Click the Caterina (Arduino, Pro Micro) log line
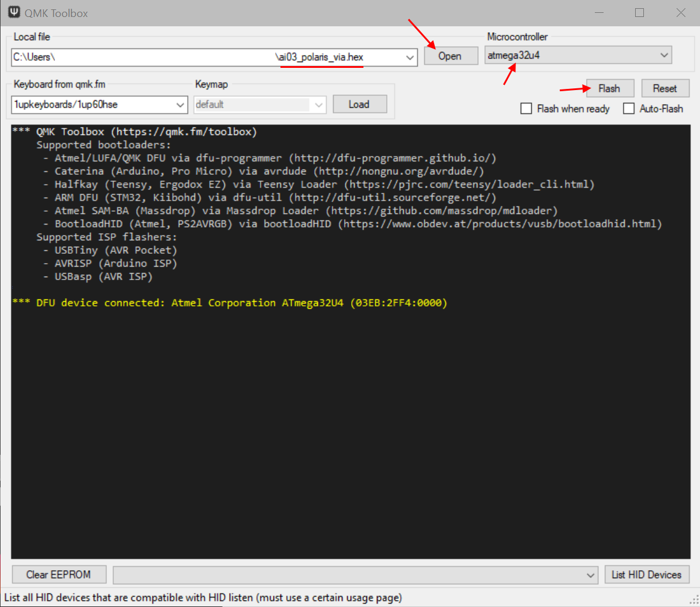 (264, 171)
